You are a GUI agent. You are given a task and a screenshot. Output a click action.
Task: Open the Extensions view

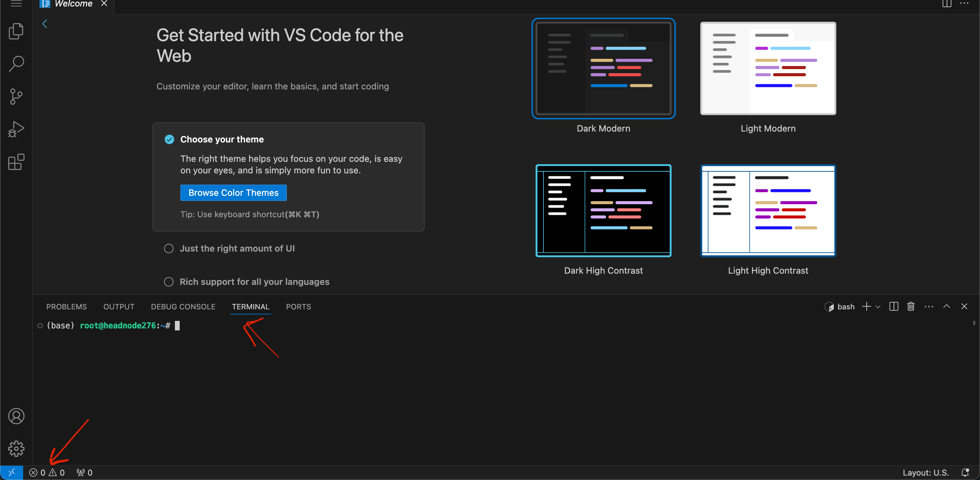tap(16, 162)
